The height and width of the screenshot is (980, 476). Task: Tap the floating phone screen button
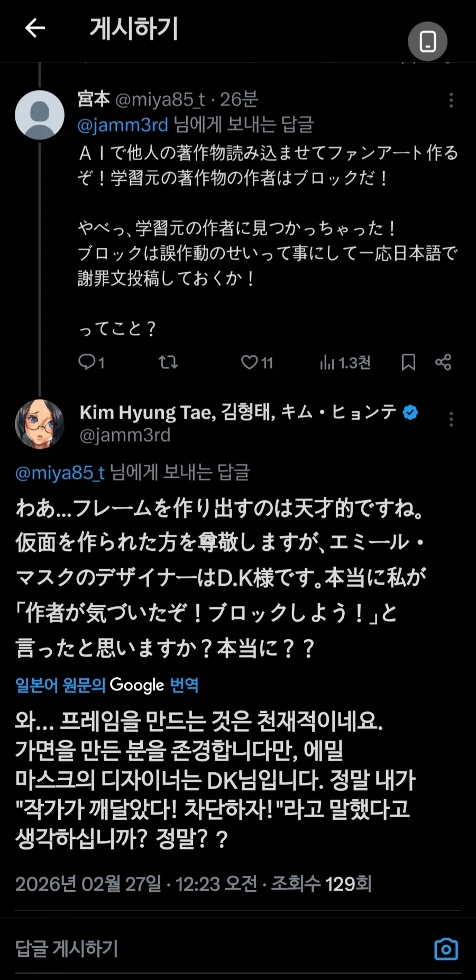pos(427,41)
